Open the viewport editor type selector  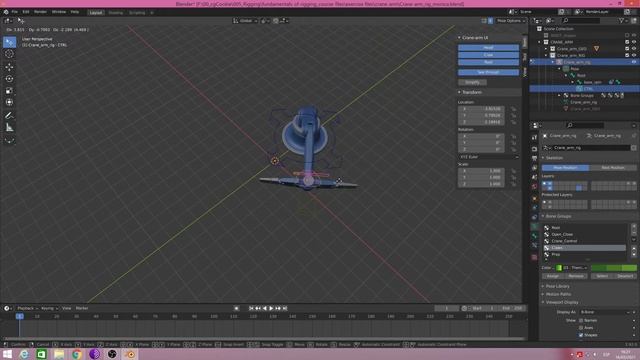pyautogui.click(x=8, y=20)
